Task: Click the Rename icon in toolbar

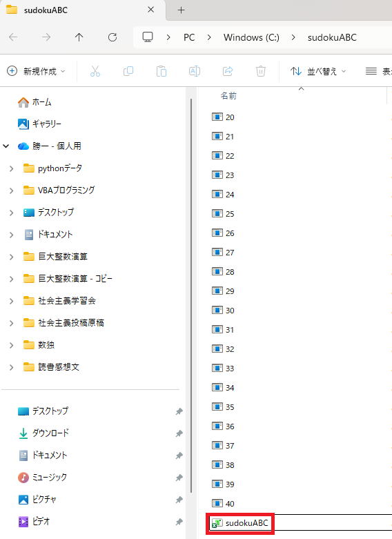Action: 195,71
